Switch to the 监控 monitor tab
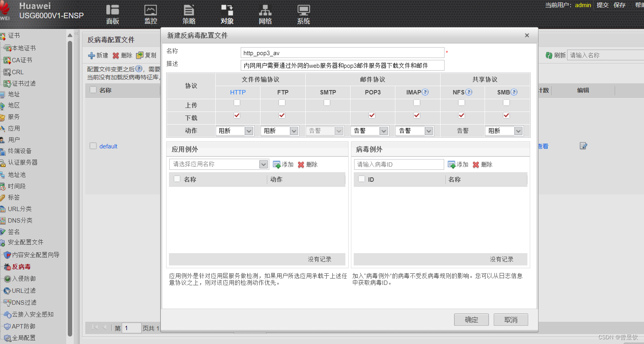Screen dimensions: 644x344 click(x=151, y=15)
